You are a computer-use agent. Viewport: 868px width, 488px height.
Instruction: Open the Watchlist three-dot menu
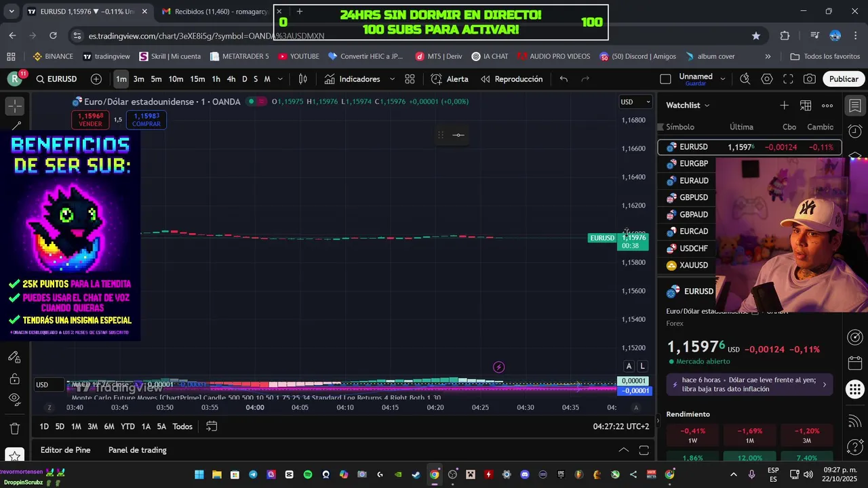coord(827,105)
